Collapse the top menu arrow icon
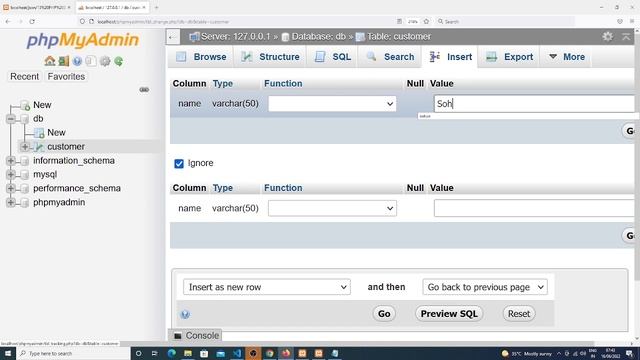The width and height of the screenshot is (640, 360). pyautogui.click(x=626, y=37)
